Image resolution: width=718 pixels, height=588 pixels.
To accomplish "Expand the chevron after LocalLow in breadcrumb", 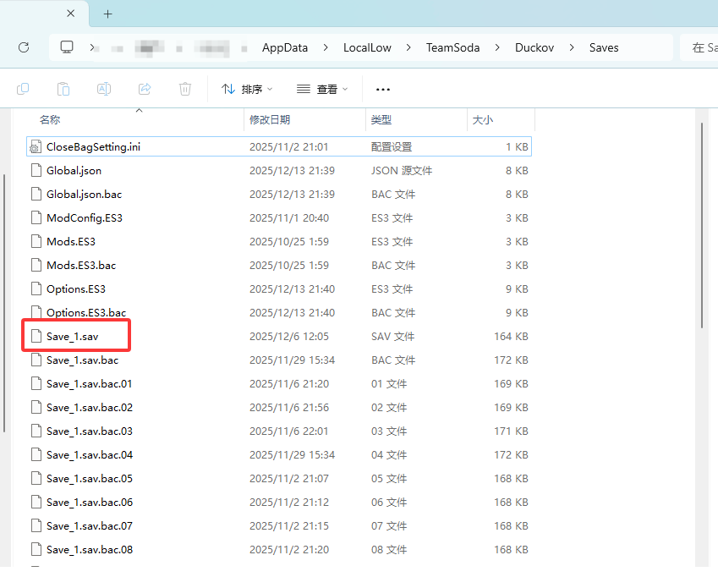I will (408, 47).
